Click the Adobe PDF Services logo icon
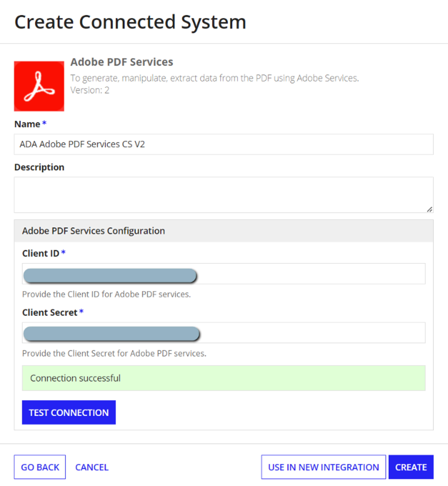 click(39, 86)
